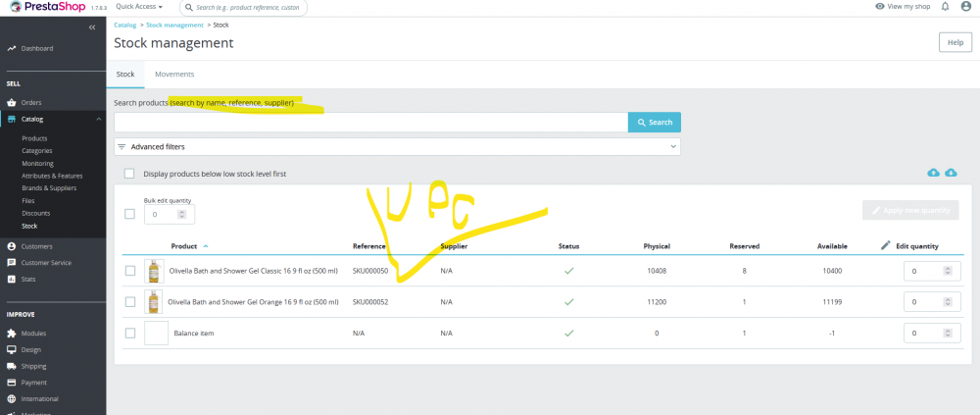Open Dashboard from the sidebar

click(x=37, y=48)
